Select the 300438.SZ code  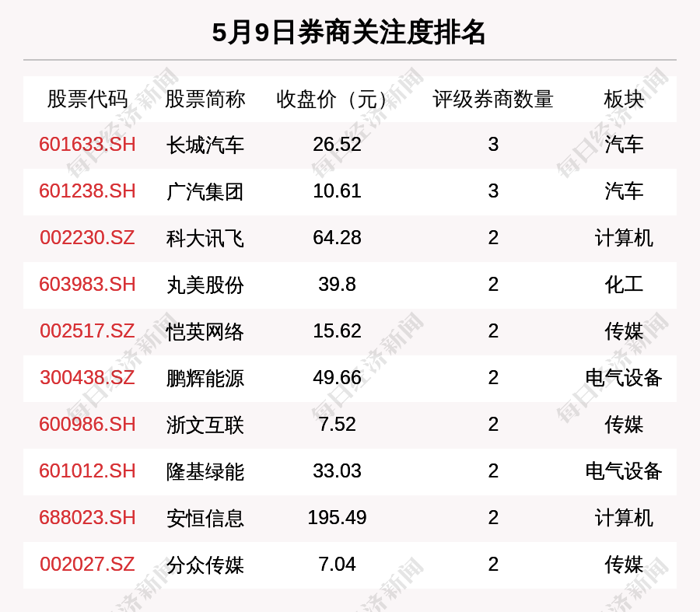(87, 378)
